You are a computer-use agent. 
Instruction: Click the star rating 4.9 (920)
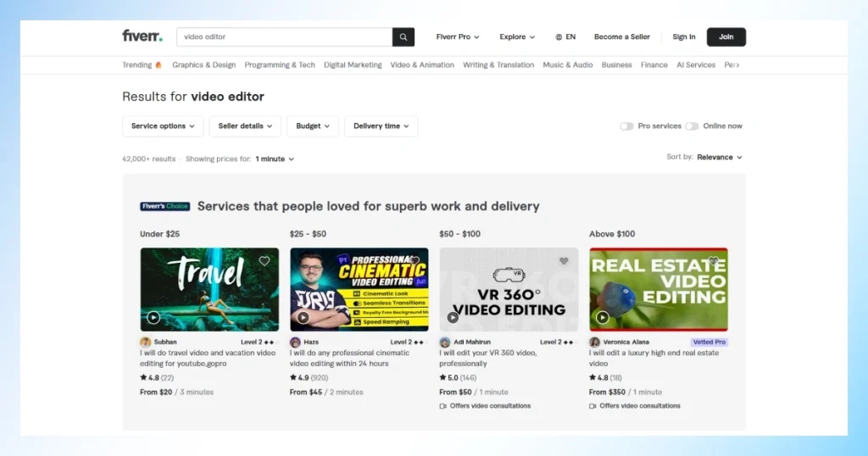(x=309, y=378)
